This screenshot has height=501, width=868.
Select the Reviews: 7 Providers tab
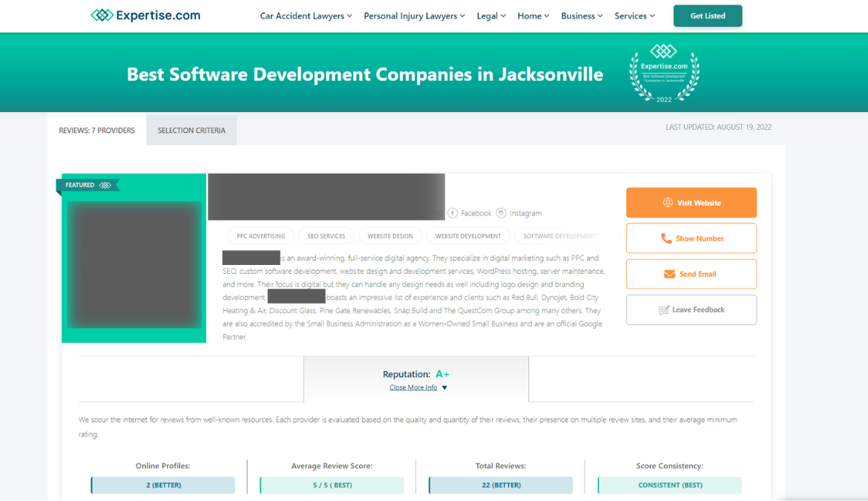pos(97,130)
